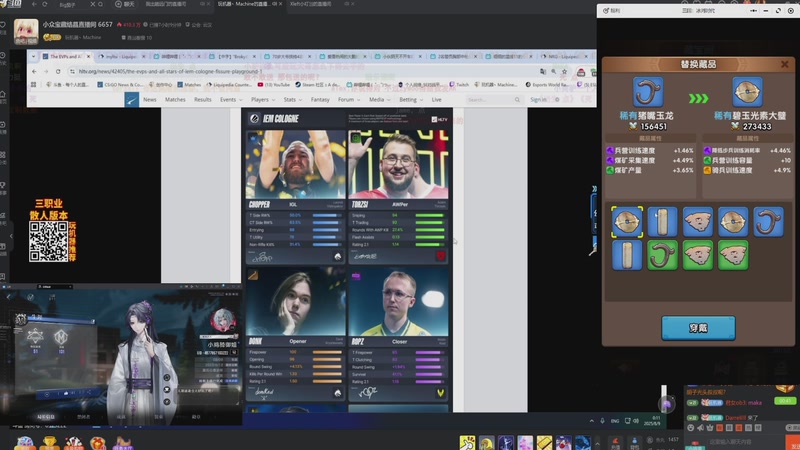
Task: Click the HLTV search field
Action: (494, 99)
